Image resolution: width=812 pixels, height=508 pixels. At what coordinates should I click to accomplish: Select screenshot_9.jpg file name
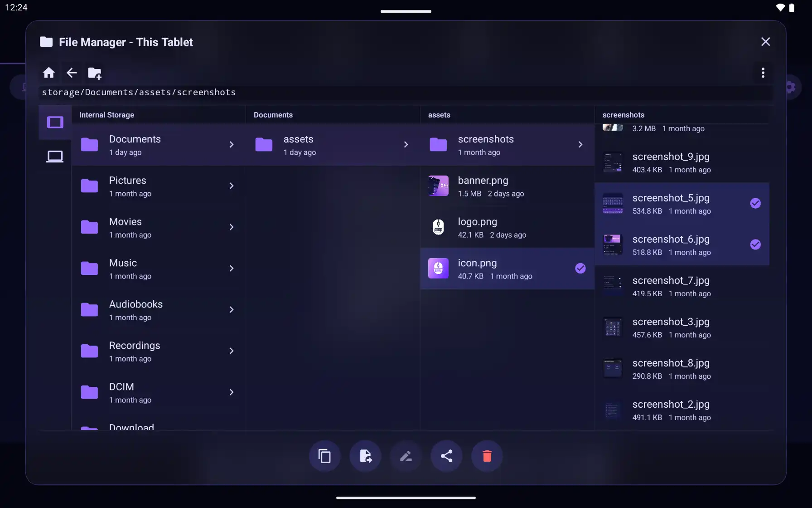(x=671, y=156)
